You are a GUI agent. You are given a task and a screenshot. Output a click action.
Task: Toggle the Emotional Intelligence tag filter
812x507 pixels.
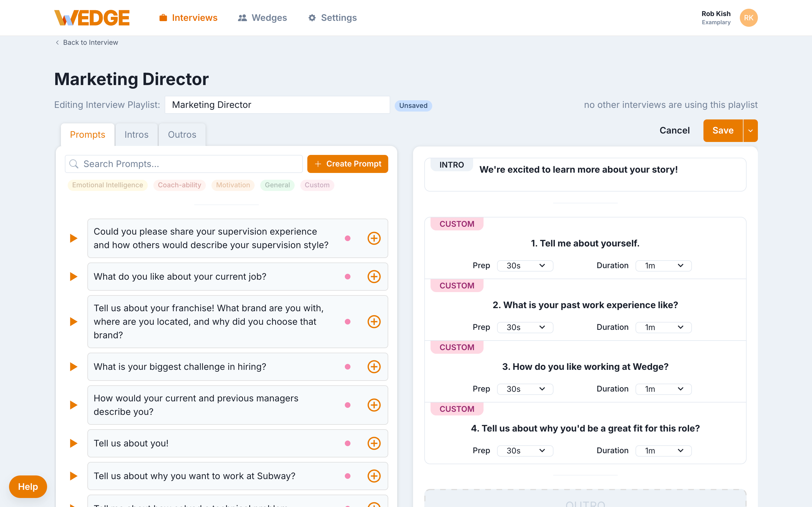pos(107,185)
